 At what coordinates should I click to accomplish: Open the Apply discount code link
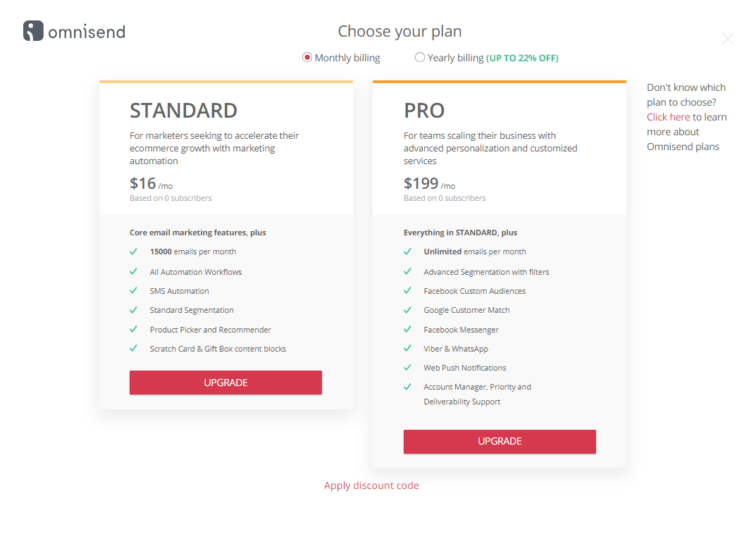pyautogui.click(x=371, y=485)
